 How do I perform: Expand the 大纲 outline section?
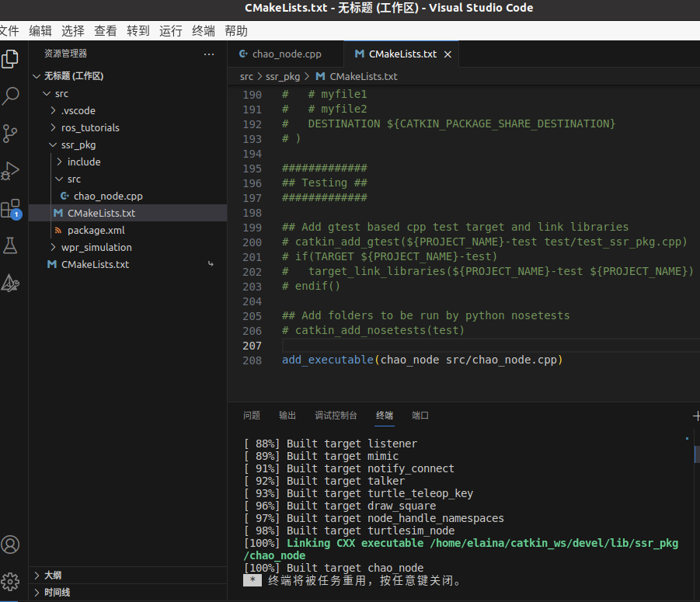point(37,576)
